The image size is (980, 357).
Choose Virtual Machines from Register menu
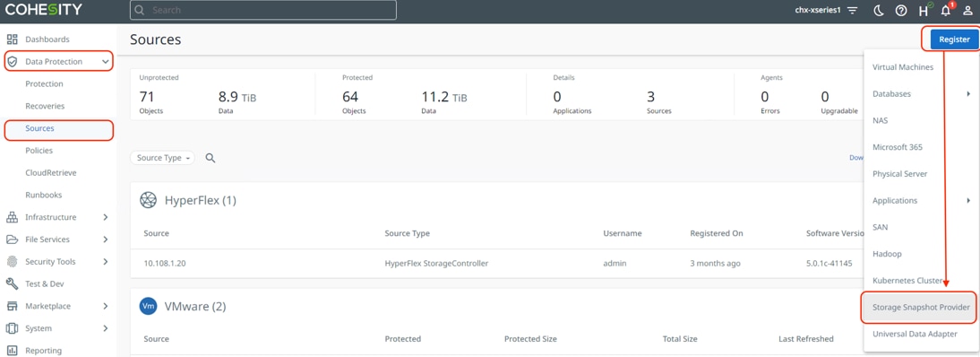(903, 67)
